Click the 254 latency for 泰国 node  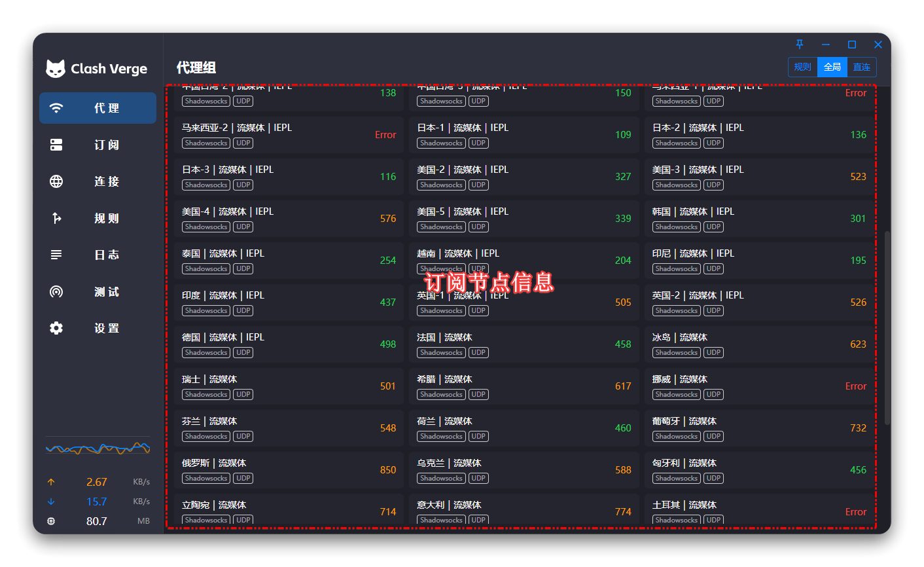[388, 261]
